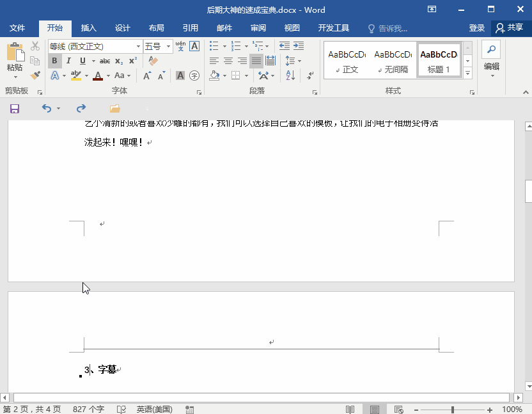532x414 pixels.
Task: Open ribbon display options icon
Action: [432, 9]
